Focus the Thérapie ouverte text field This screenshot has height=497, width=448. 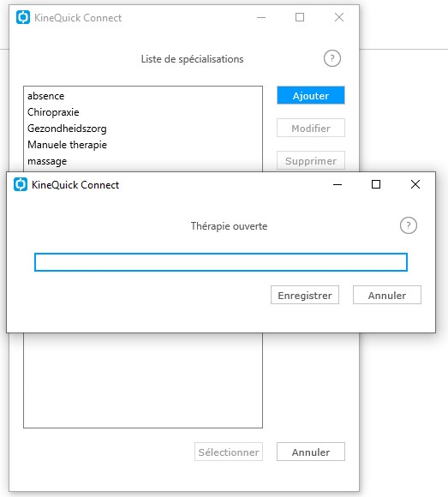(x=221, y=262)
